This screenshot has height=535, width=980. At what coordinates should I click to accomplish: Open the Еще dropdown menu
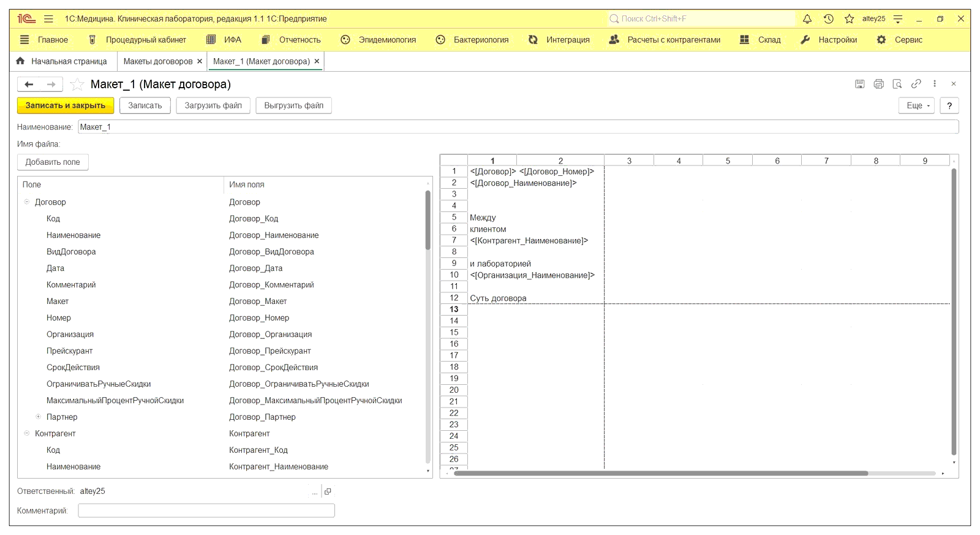[x=917, y=105]
